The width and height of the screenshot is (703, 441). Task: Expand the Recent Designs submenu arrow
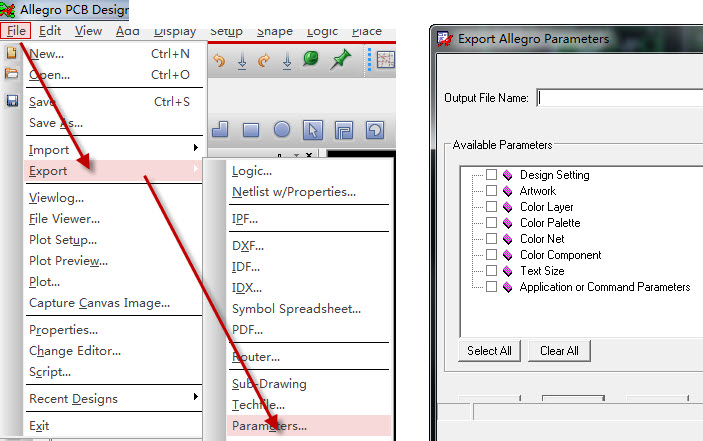[195, 397]
